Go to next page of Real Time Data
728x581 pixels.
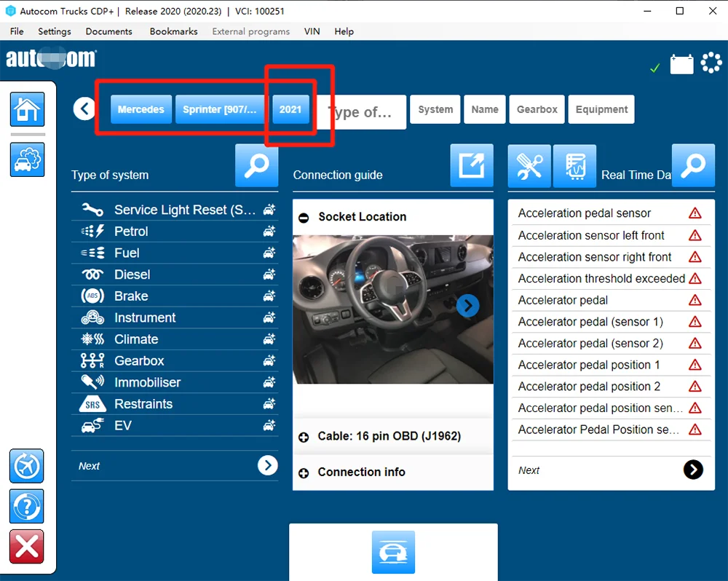pyautogui.click(x=693, y=470)
